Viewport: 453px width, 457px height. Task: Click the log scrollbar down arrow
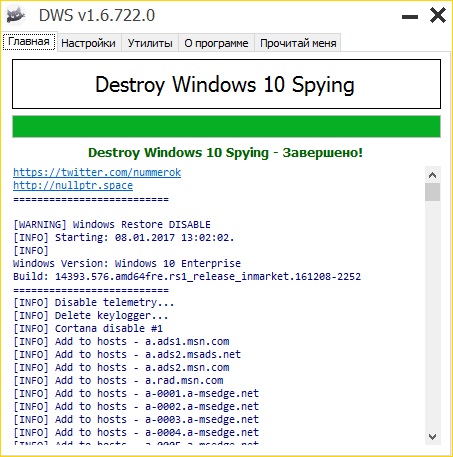pyautogui.click(x=433, y=436)
